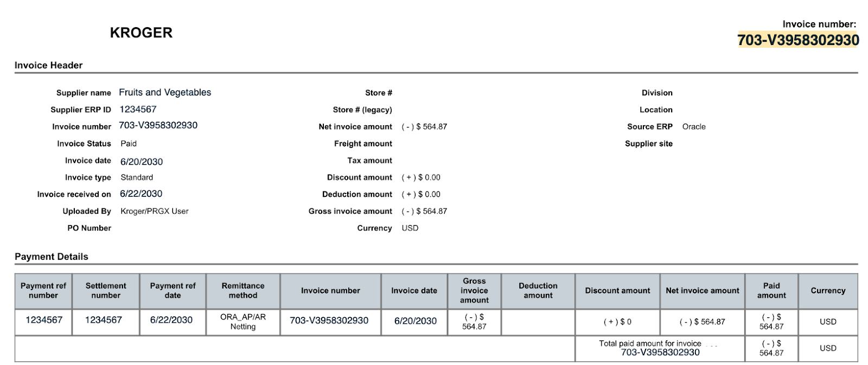Image resolution: width=868 pixels, height=365 pixels.
Task: Click the Invoice Header section title
Action: [49, 65]
